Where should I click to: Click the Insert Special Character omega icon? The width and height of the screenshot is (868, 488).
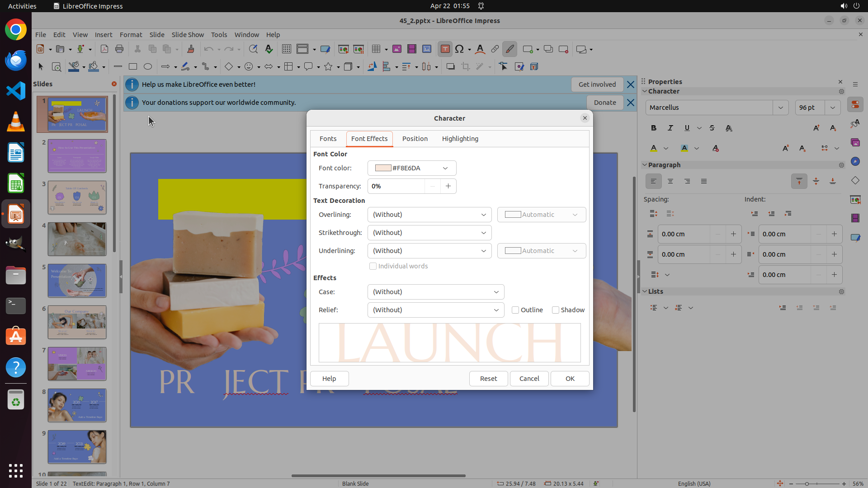(x=459, y=49)
